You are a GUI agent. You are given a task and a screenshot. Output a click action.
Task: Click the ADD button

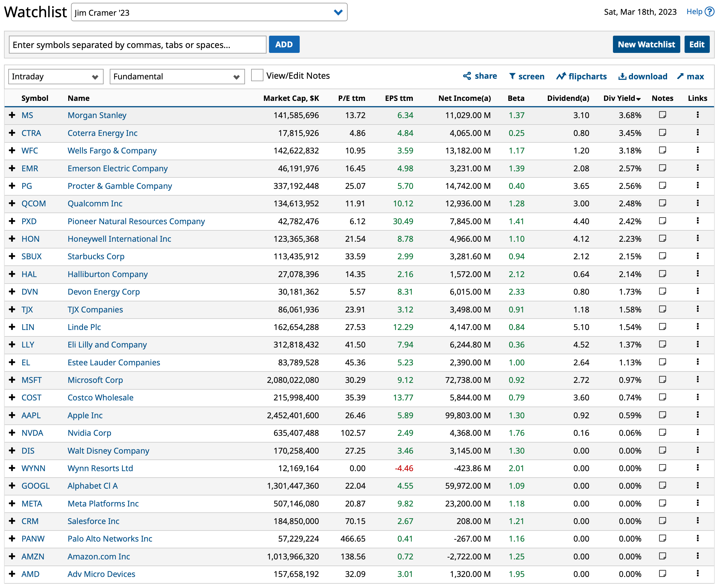[x=284, y=44]
